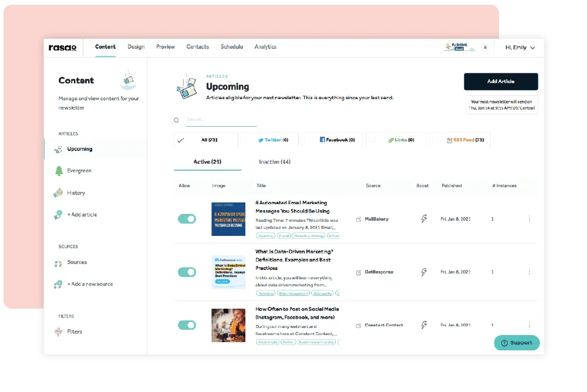The height and width of the screenshot is (392, 587).
Task: Click the Source column header
Action: pos(373,185)
